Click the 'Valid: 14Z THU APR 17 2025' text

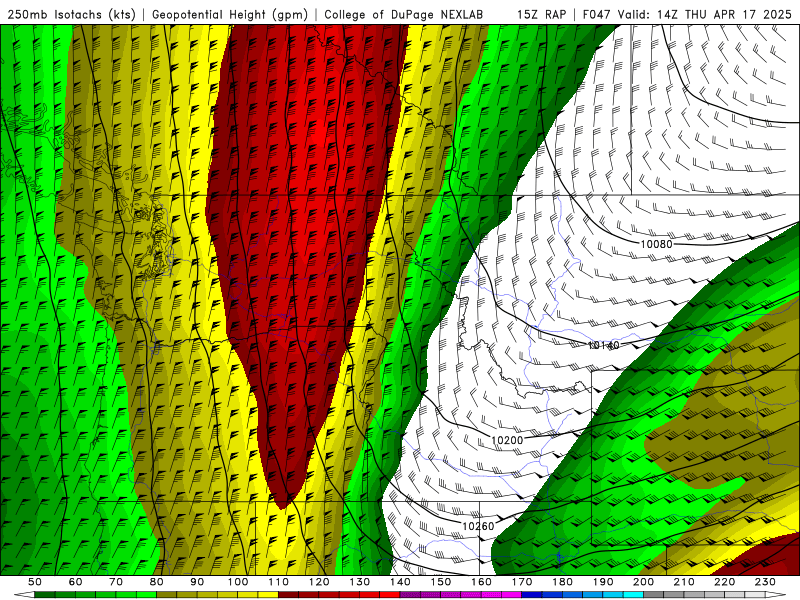pyautogui.click(x=705, y=14)
